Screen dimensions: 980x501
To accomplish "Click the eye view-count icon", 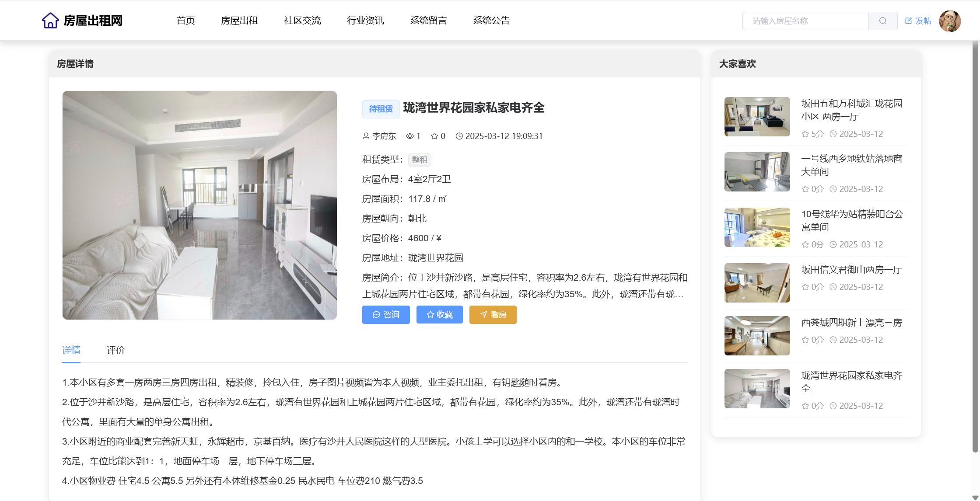I will [409, 136].
